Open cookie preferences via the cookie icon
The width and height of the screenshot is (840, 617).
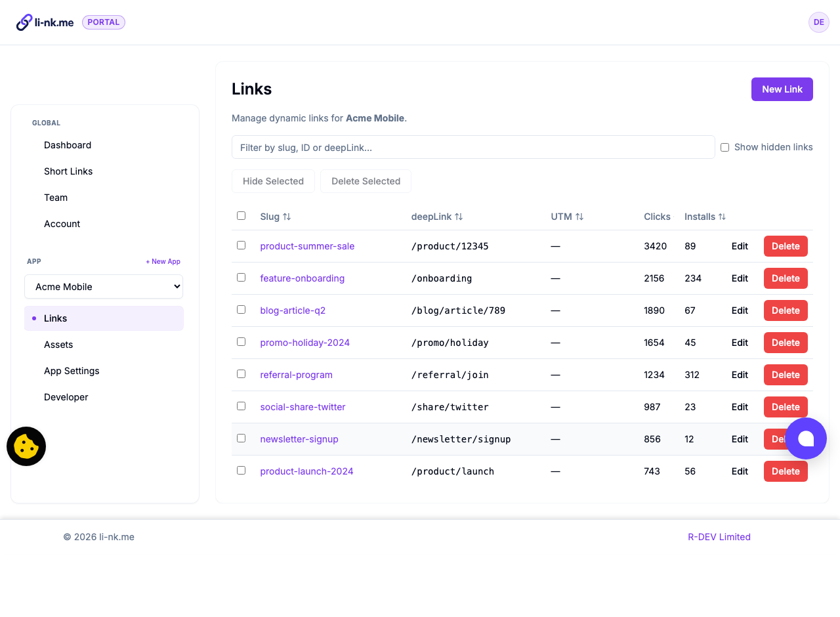(26, 446)
